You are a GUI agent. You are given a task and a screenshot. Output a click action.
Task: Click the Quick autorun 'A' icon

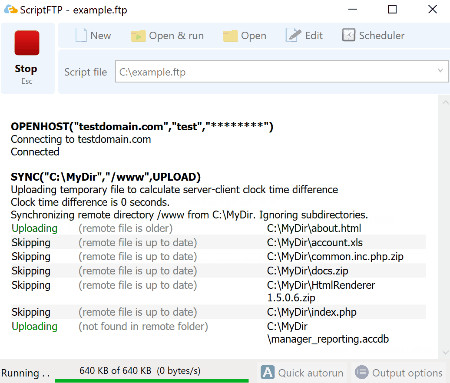(x=268, y=372)
